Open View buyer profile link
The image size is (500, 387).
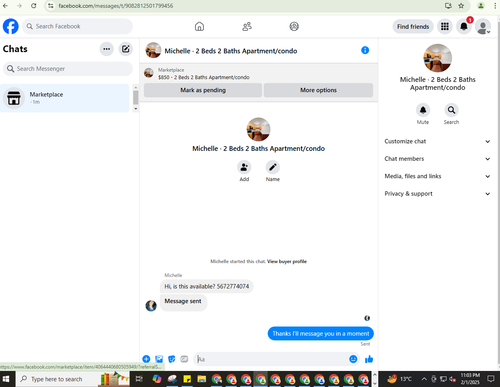287,261
